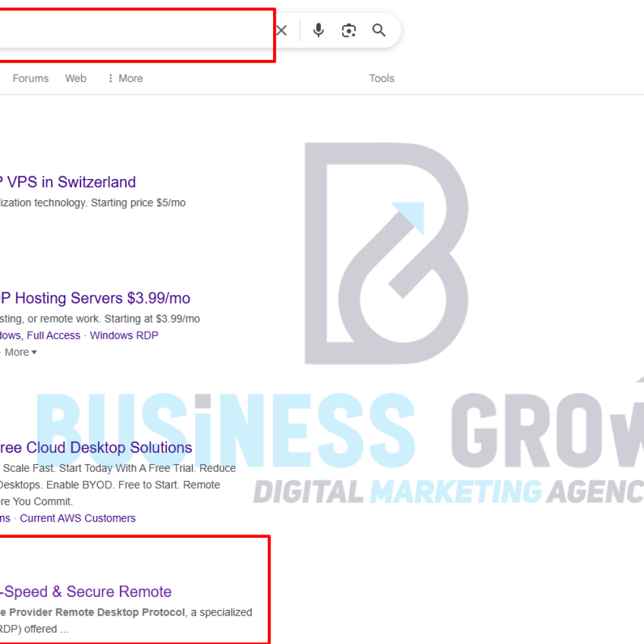Image resolution: width=644 pixels, height=644 pixels.
Task: Open the Cloud Desktop Solutions result
Action: pyautogui.click(x=96, y=448)
